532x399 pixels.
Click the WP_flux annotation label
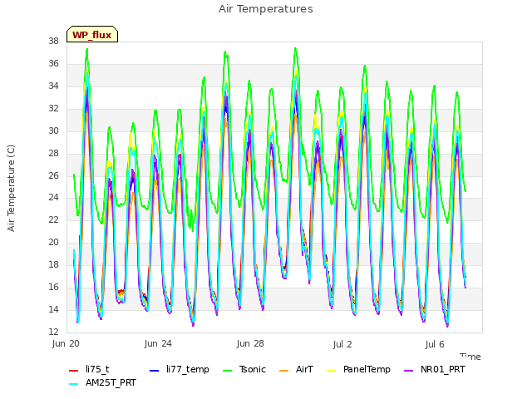click(x=92, y=35)
